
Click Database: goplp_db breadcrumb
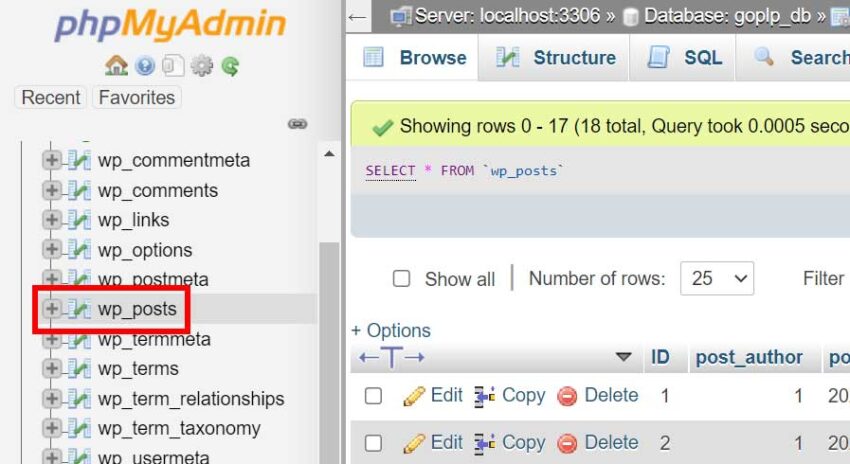tap(727, 16)
